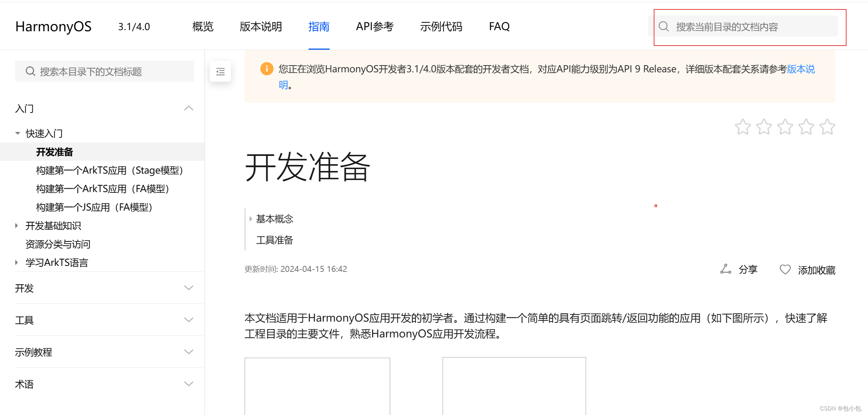The width and height of the screenshot is (868, 415).
Task: Collapse the 快速入门 tree node
Action: [17, 133]
